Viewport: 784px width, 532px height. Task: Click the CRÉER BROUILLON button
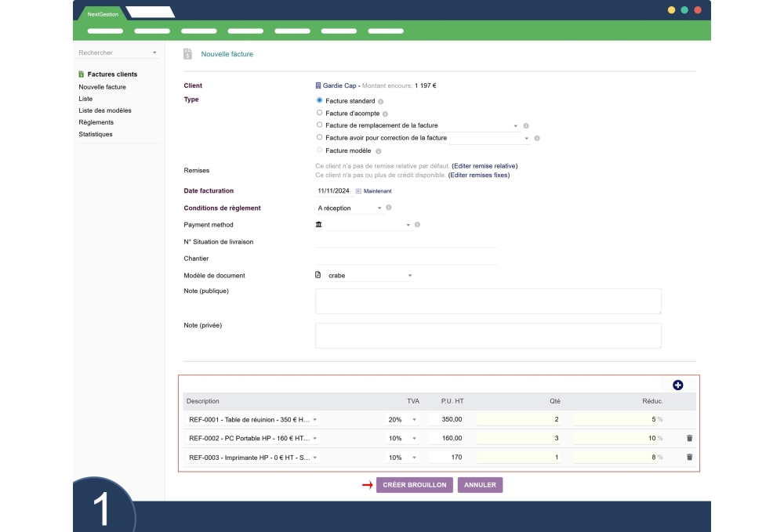coord(415,485)
